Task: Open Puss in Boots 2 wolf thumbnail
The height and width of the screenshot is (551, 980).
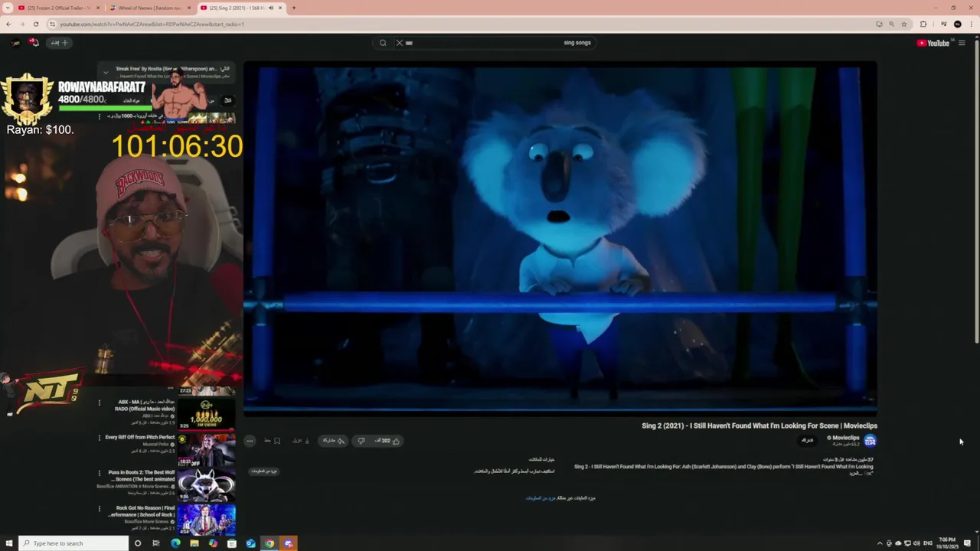Action: coord(207,484)
